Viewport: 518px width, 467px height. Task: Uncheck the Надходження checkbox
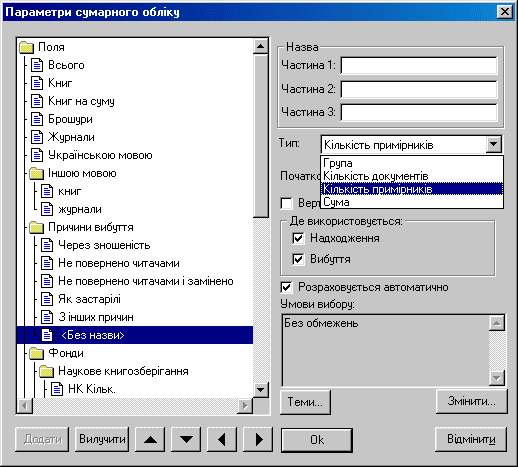298,239
